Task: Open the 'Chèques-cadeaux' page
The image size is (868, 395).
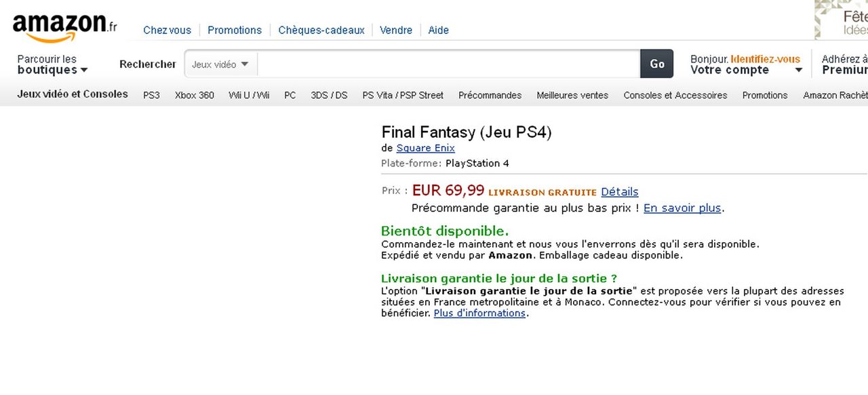Action: pyautogui.click(x=321, y=30)
